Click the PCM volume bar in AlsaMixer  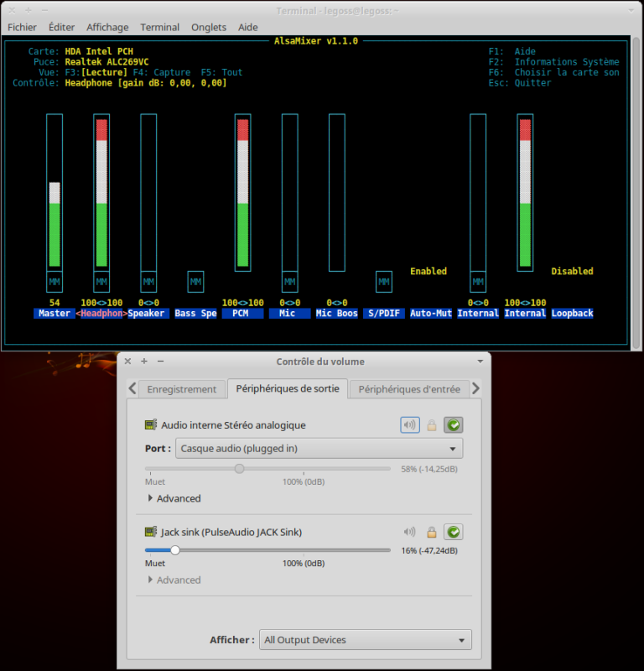pyautogui.click(x=242, y=193)
